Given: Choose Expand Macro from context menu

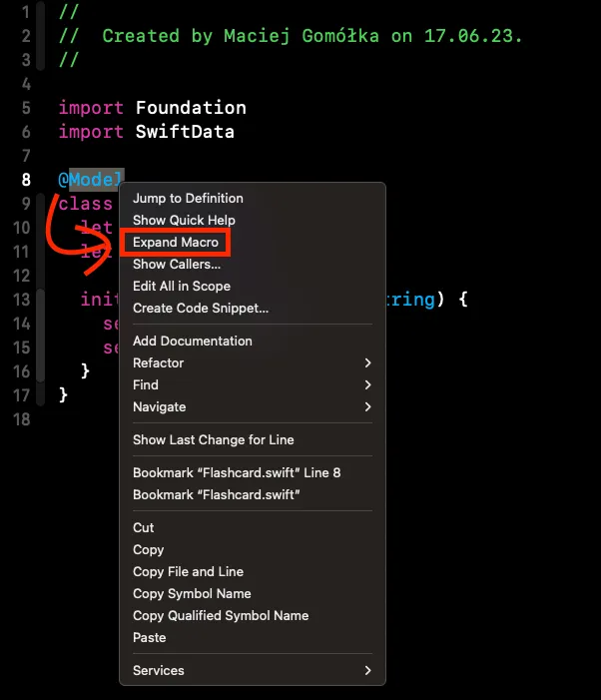Looking at the screenshot, I should (x=176, y=242).
